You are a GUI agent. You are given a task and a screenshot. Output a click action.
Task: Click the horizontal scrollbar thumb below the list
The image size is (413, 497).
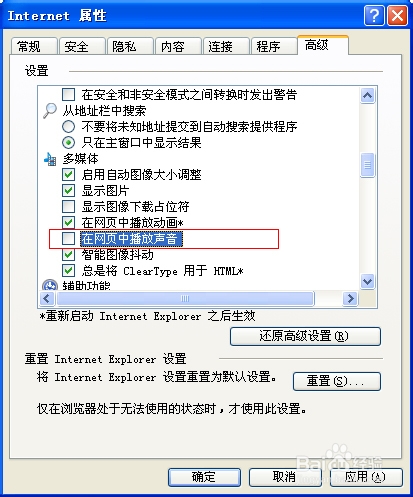click(x=185, y=298)
